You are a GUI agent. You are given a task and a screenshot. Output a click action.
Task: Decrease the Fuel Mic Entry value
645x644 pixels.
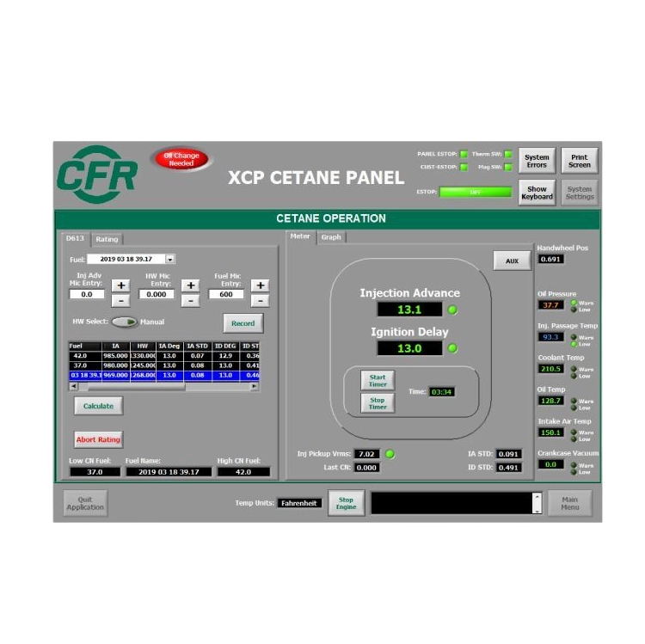click(261, 301)
